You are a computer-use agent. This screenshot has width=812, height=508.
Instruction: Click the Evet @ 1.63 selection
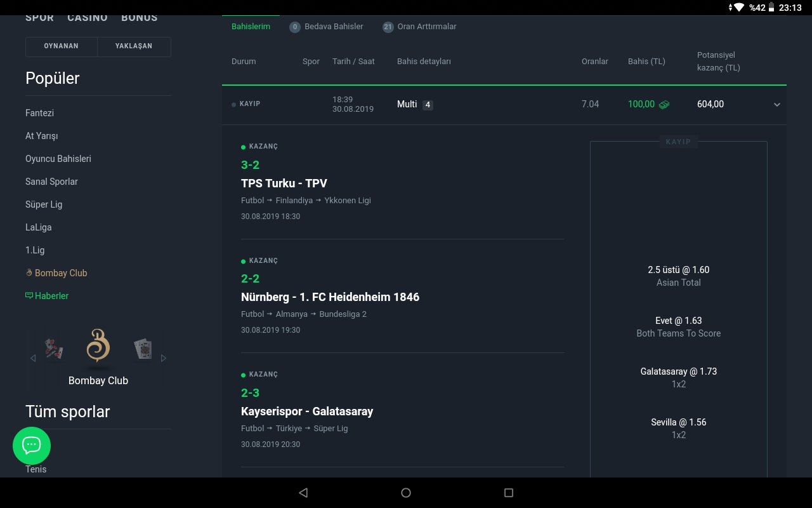(679, 321)
